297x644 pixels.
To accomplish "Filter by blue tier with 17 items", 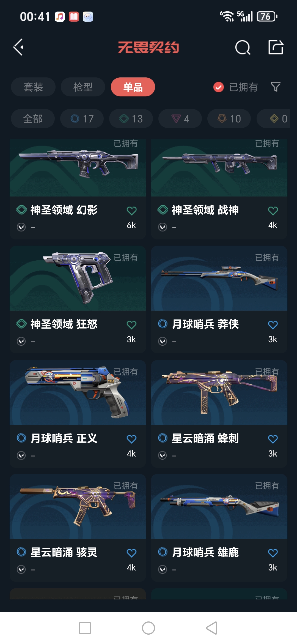I will click(x=82, y=119).
